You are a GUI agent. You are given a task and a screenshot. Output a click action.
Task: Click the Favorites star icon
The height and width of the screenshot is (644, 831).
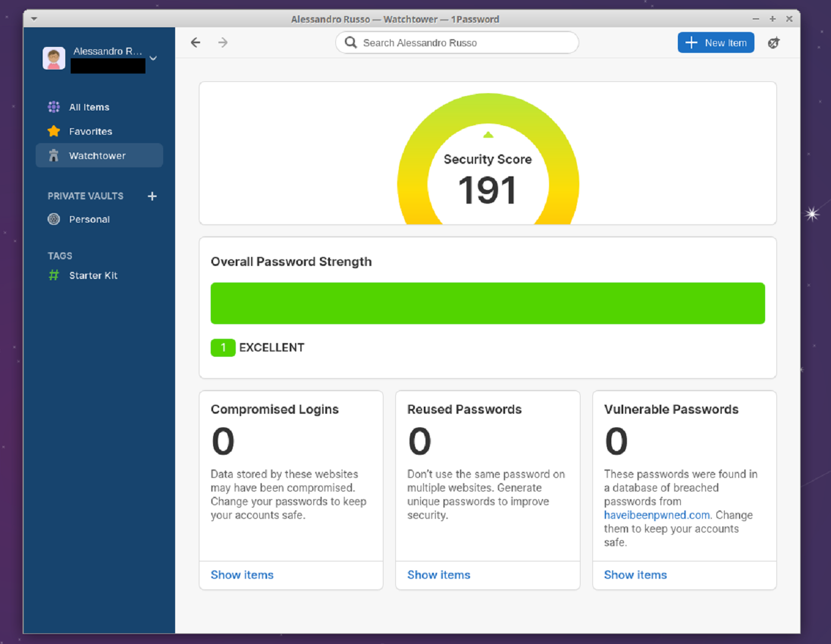pos(53,131)
